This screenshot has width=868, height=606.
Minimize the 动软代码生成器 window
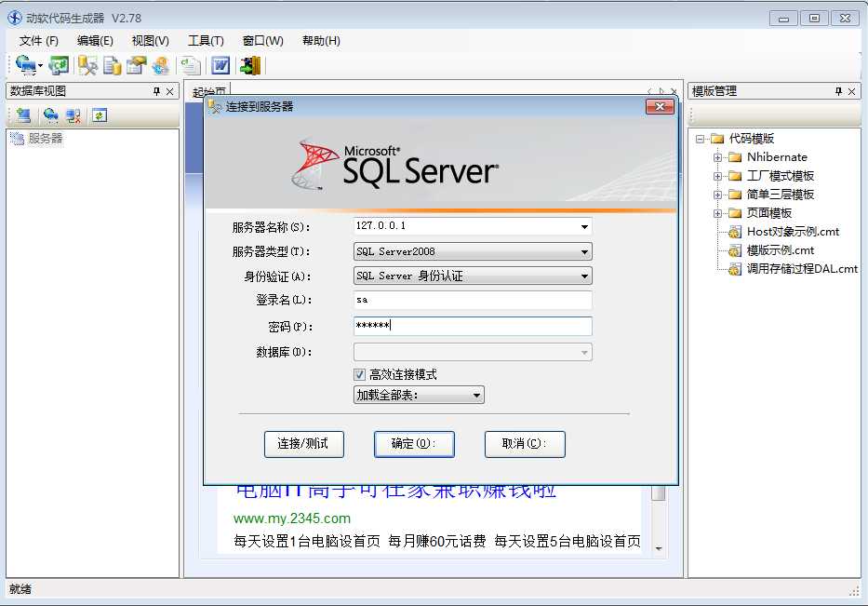pos(784,19)
